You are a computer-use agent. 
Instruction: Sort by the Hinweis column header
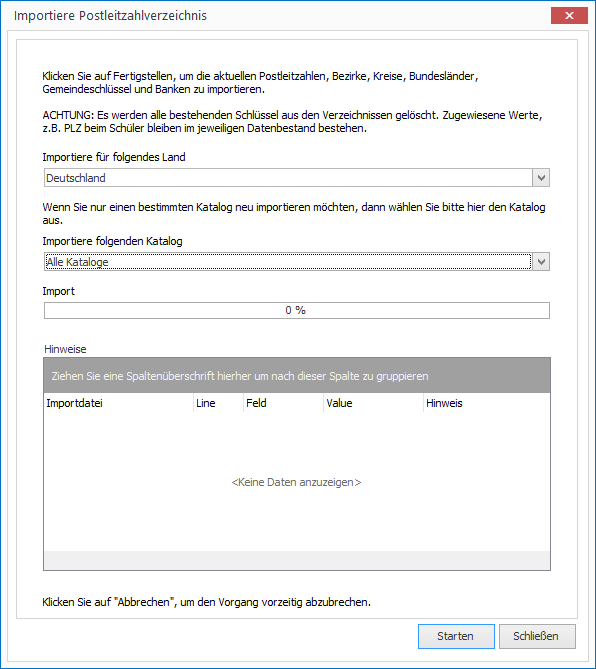[x=486, y=403]
